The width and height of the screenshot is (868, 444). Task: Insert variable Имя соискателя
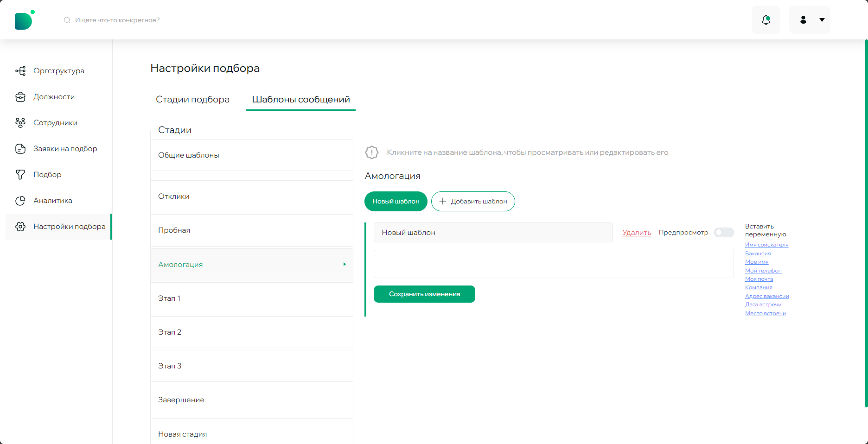point(766,245)
